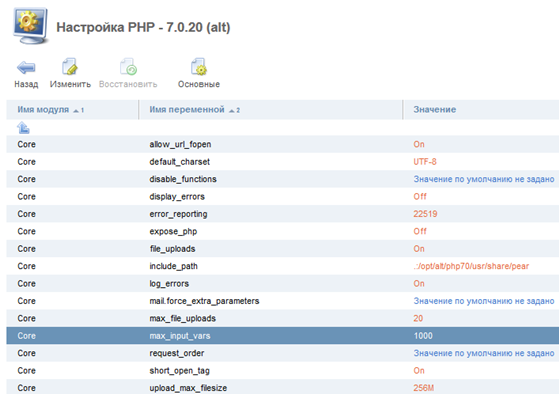Click the On value for log_errors
The width and height of the screenshot is (559, 394).
[419, 284]
